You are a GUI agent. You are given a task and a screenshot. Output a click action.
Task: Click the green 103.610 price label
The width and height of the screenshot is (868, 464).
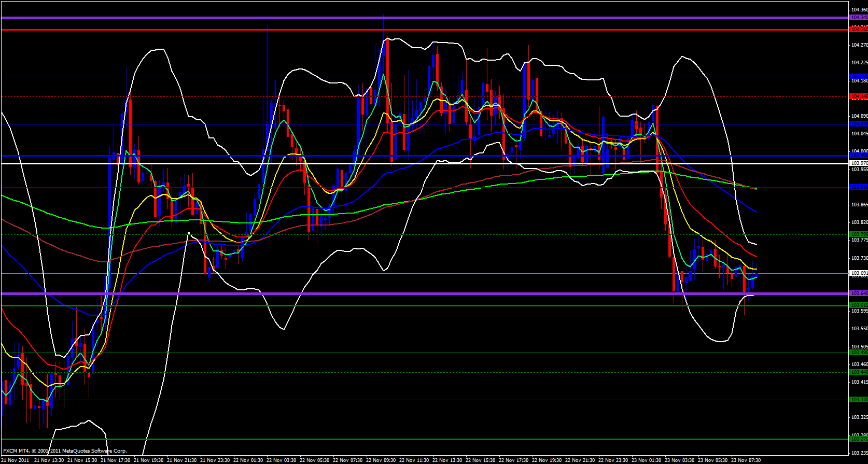[858, 305]
